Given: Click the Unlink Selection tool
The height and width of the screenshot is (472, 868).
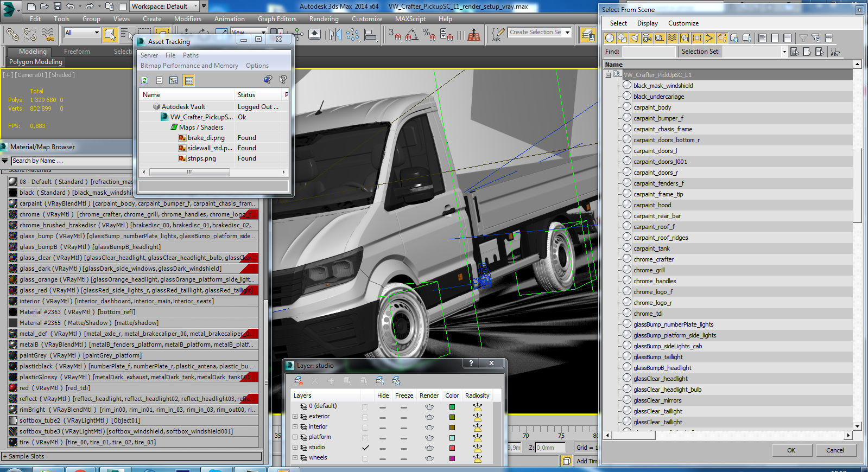Looking at the screenshot, I should tap(30, 35).
